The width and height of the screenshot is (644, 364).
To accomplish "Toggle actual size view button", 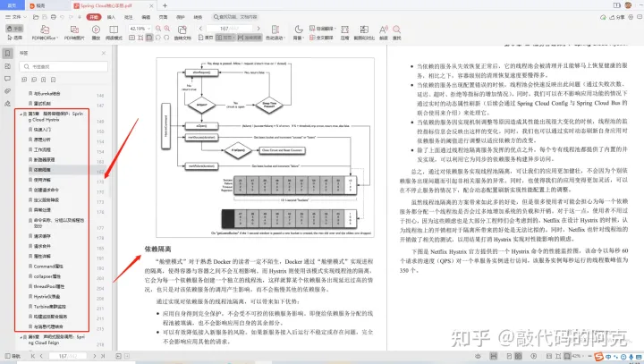I will coord(131,38).
